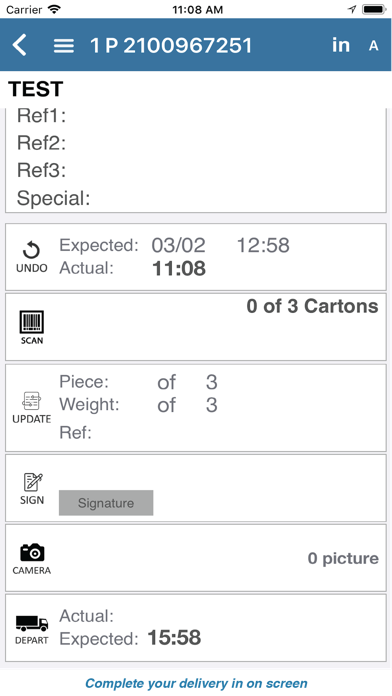Toggle the 'in' unit indicator
This screenshot has width=392, height=696.
click(x=341, y=45)
